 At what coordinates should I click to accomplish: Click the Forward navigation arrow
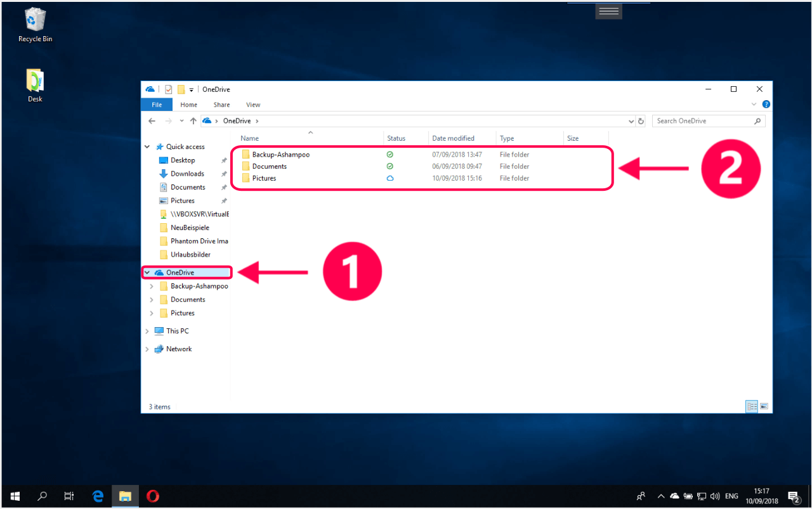pos(169,121)
